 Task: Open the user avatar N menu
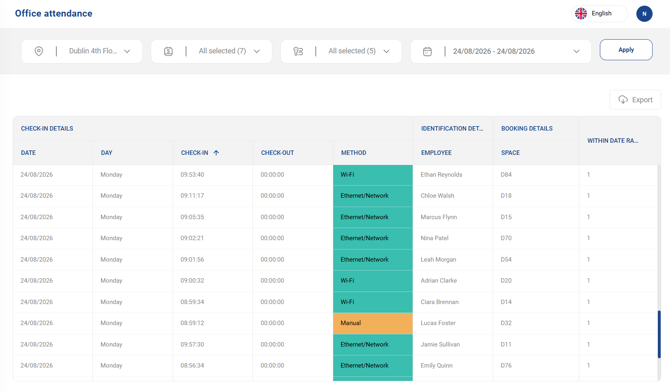[644, 14]
